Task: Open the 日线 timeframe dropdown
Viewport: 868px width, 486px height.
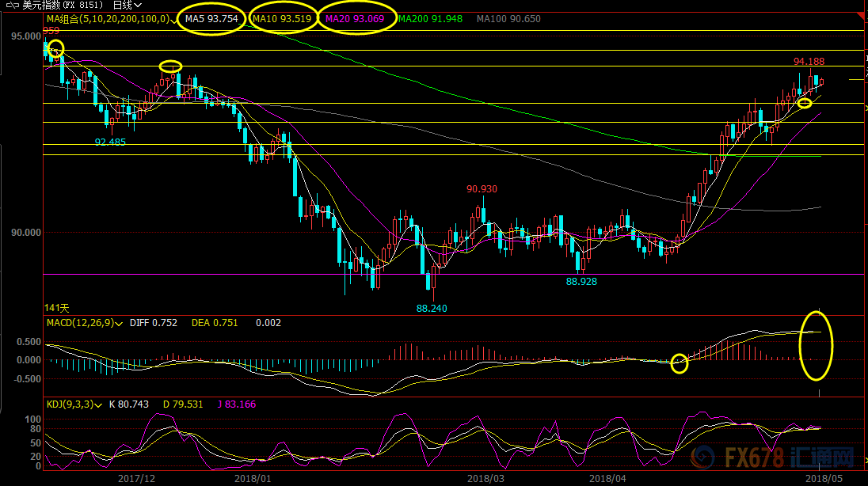Action: (127, 5)
